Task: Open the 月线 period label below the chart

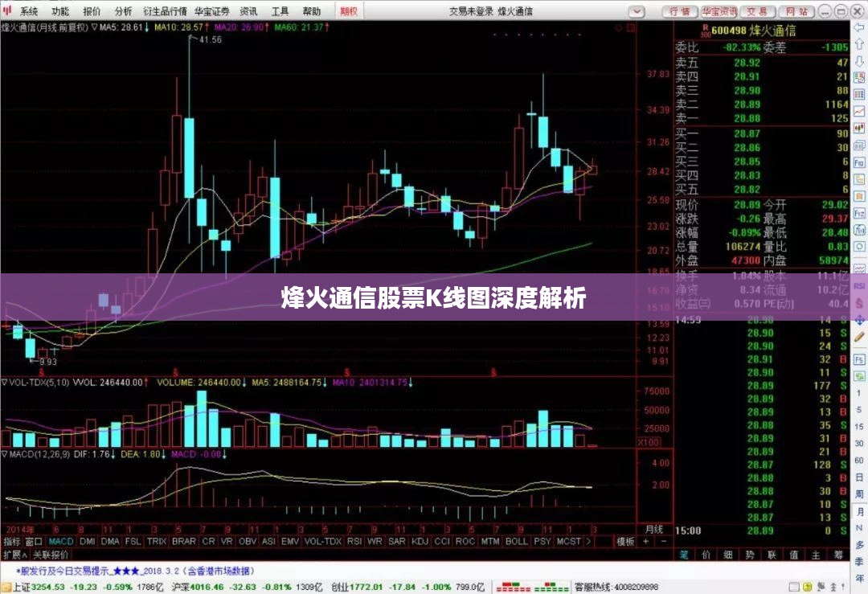Action: click(653, 529)
